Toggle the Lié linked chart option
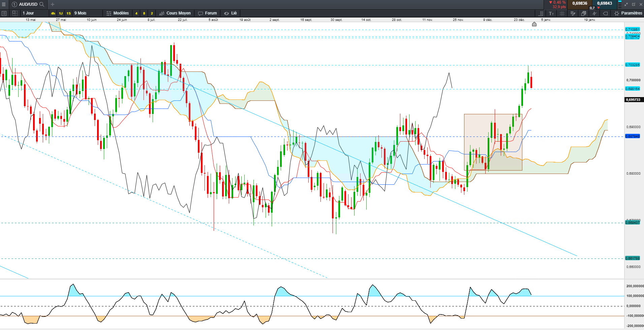The width and height of the screenshot is (644, 330). pyautogui.click(x=231, y=13)
